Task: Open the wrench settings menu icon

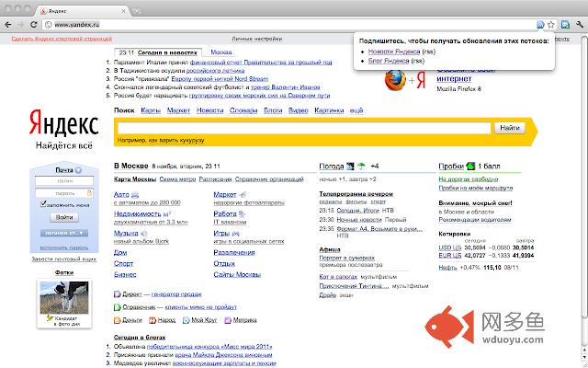Action: (579, 25)
